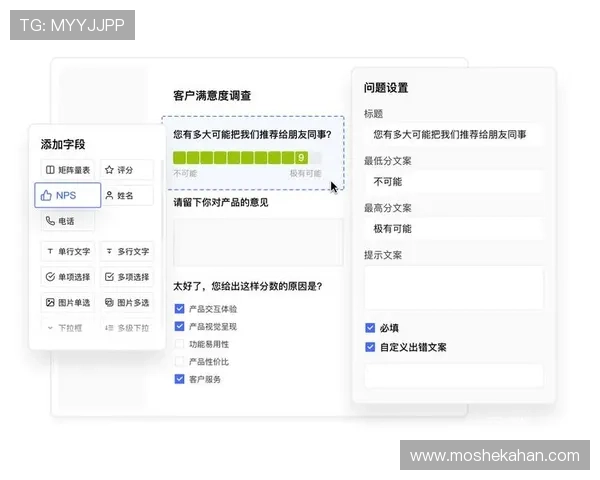Add the 下拉框 dropdown field
Screen dimensions: 600x480
click(68, 328)
